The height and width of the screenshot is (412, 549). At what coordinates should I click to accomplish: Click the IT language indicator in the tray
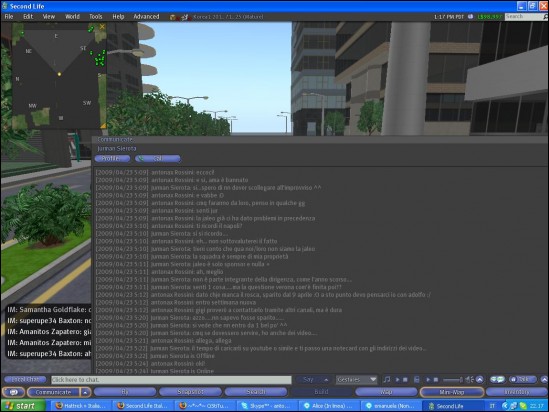(x=492, y=406)
